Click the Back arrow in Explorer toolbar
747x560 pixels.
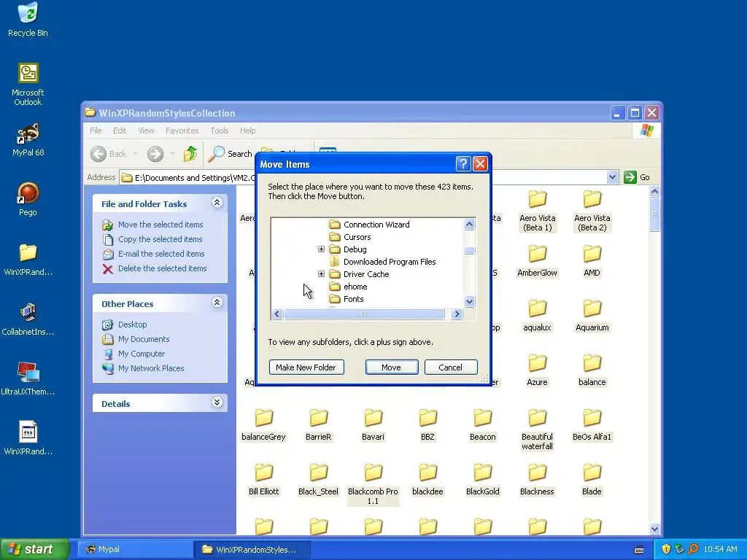(x=98, y=154)
